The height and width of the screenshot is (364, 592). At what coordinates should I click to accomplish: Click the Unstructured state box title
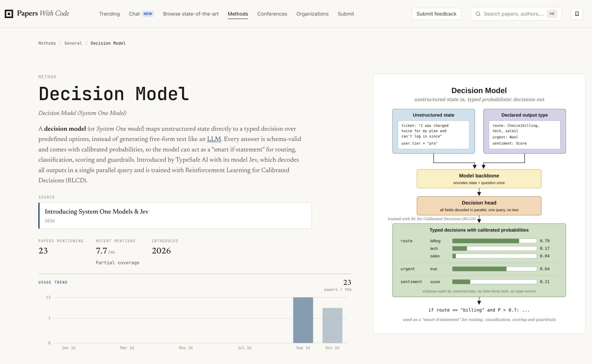pyautogui.click(x=433, y=115)
